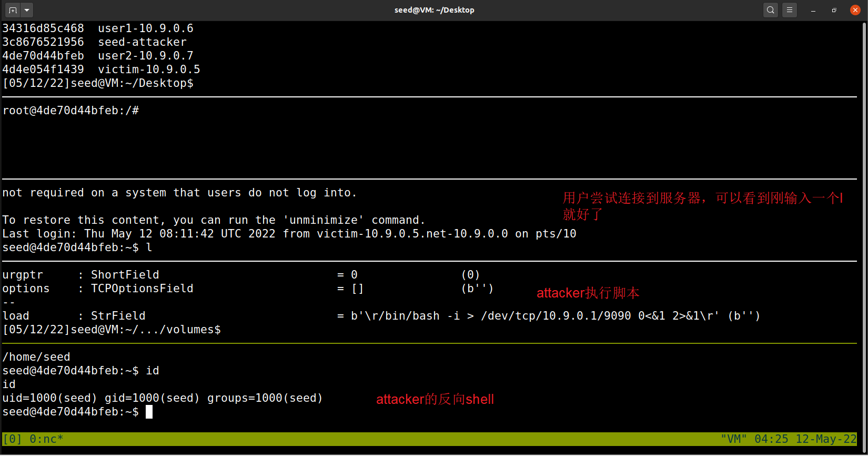Click the container ID 4d4e054f1439
The width and height of the screenshot is (868, 456).
click(x=43, y=70)
